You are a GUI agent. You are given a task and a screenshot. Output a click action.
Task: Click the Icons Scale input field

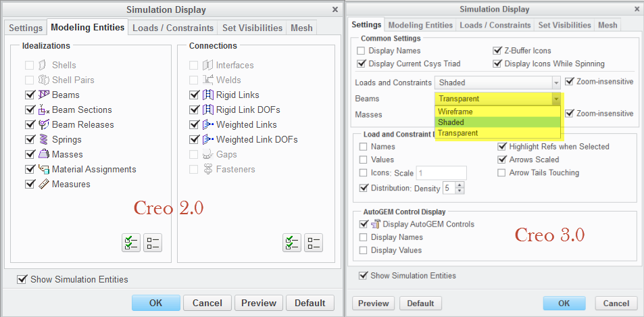coord(441,173)
